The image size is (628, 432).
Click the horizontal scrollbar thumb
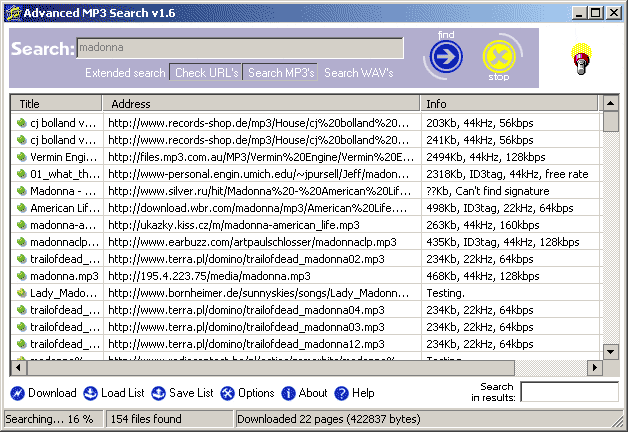[x=271, y=368]
